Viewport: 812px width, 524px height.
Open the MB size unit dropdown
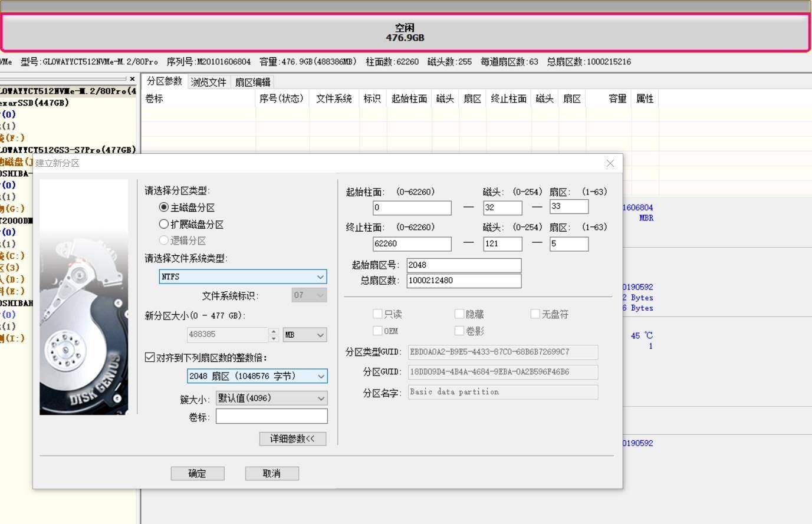[x=321, y=335]
